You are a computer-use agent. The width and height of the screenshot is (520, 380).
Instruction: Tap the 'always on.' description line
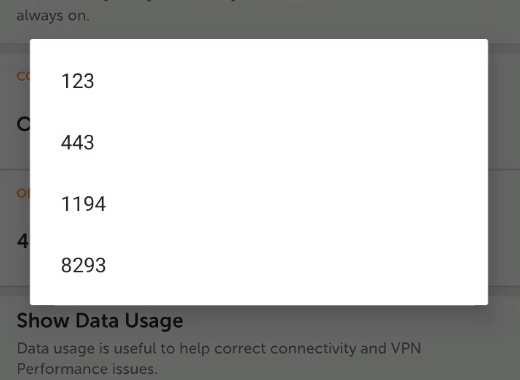pyautogui.click(x=53, y=15)
